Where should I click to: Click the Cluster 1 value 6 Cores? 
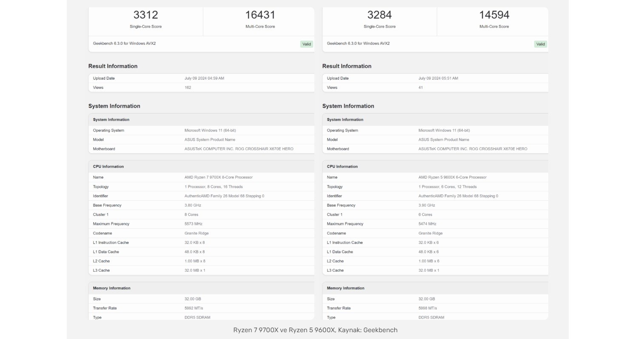pos(425,215)
